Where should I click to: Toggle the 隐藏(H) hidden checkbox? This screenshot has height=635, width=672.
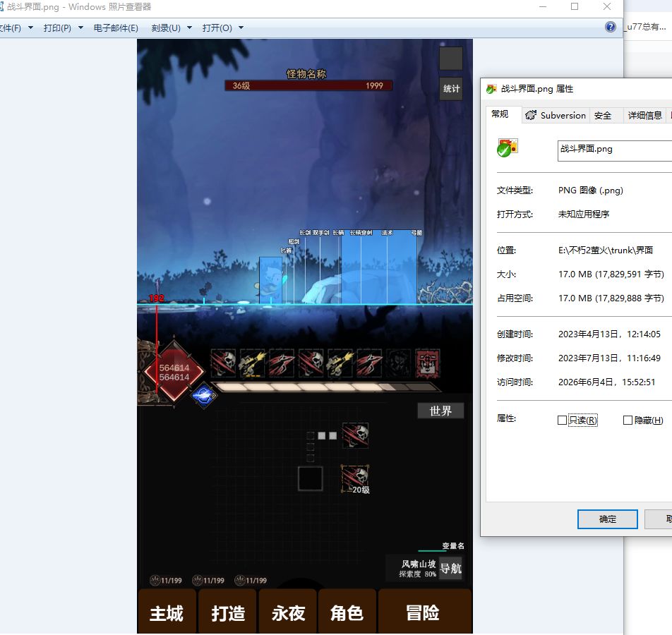(x=628, y=420)
